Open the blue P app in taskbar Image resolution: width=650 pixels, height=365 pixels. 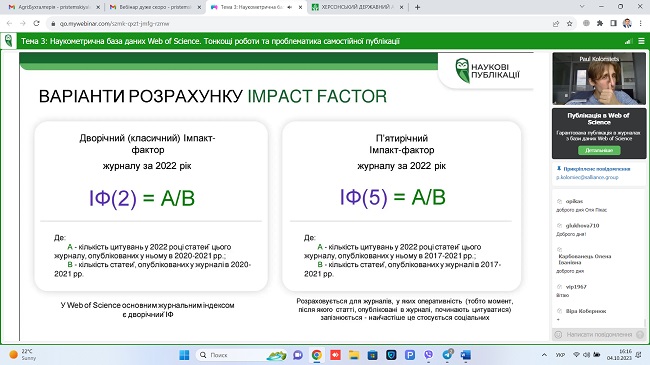coord(410,355)
